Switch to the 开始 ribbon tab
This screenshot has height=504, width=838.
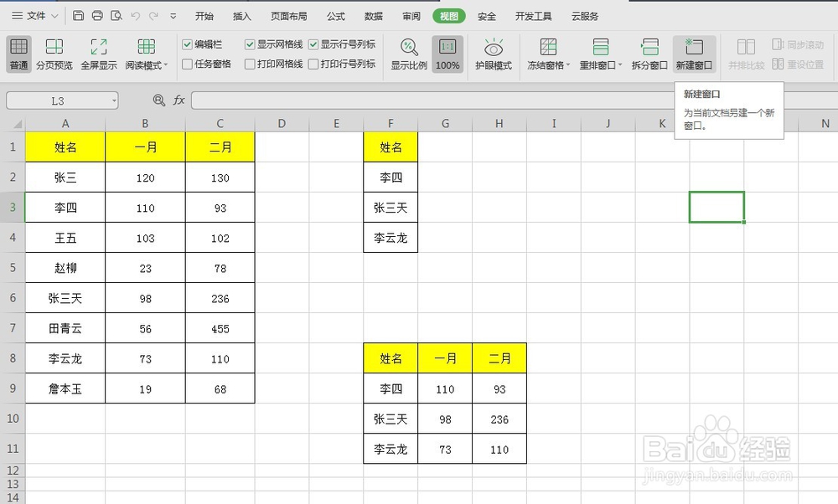[x=204, y=15]
